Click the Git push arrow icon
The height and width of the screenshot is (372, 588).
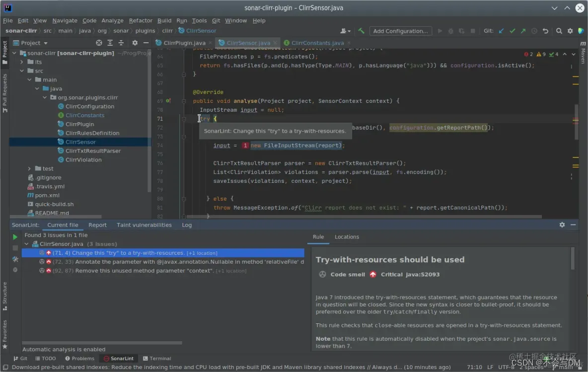pyautogui.click(x=523, y=31)
